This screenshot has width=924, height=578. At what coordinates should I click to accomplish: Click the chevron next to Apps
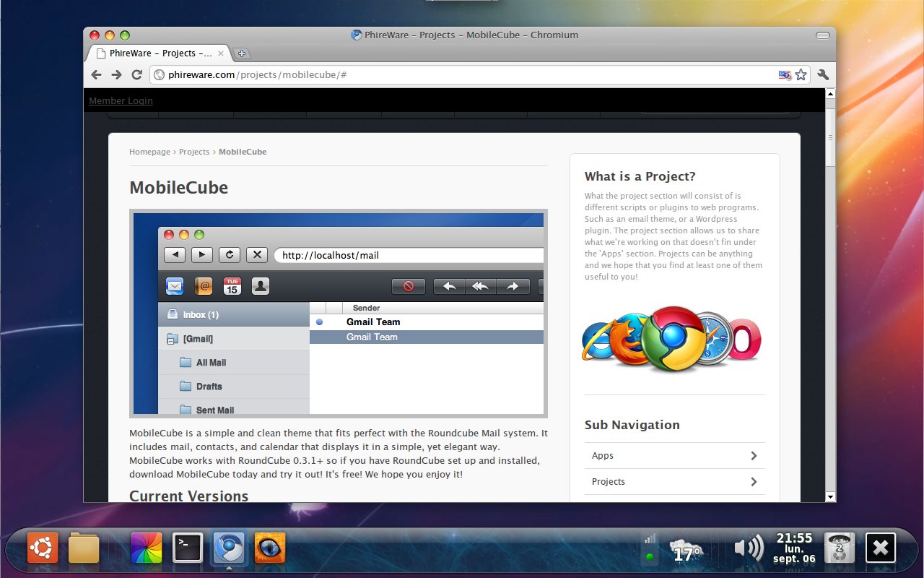click(x=754, y=456)
